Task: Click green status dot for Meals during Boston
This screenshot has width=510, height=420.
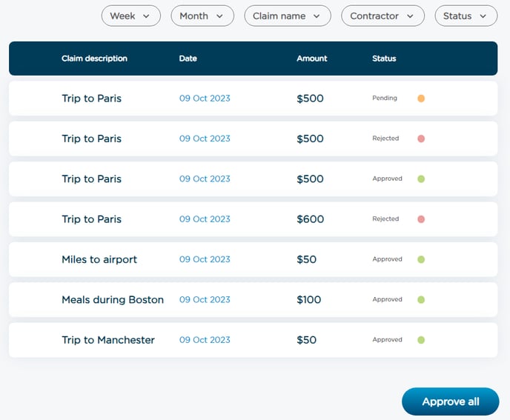Action: coord(421,300)
